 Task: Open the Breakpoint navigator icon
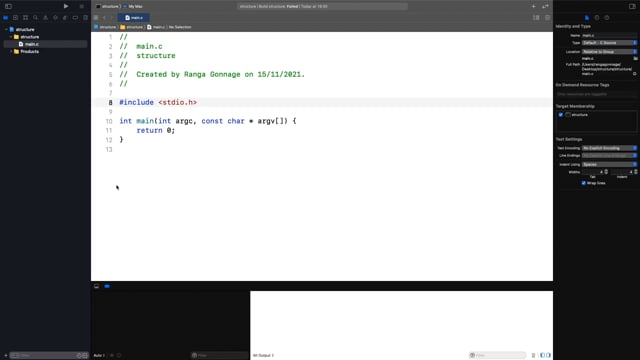pyautogui.click(x=75, y=18)
